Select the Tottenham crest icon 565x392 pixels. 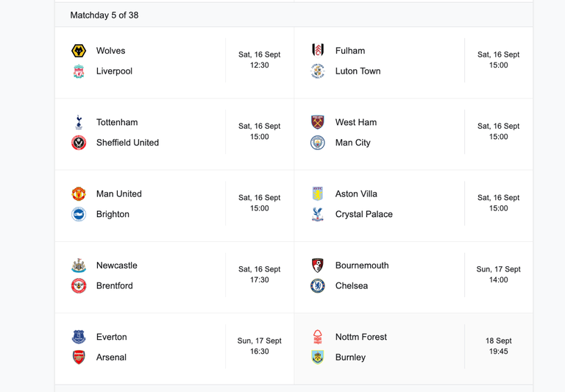pyautogui.click(x=79, y=123)
